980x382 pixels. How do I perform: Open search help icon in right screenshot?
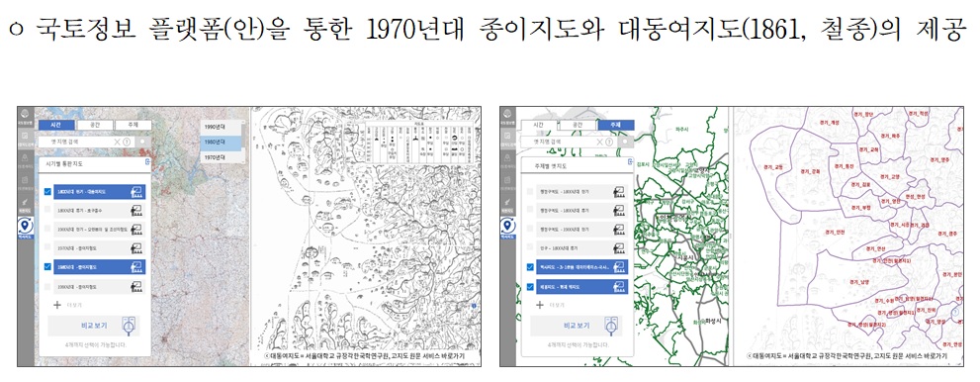coord(609,143)
